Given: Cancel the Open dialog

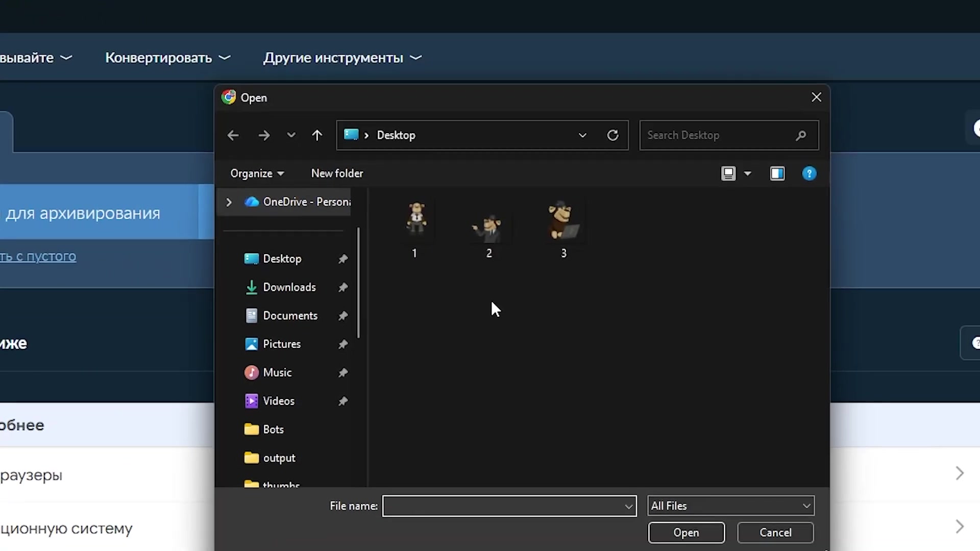Looking at the screenshot, I should click(775, 533).
